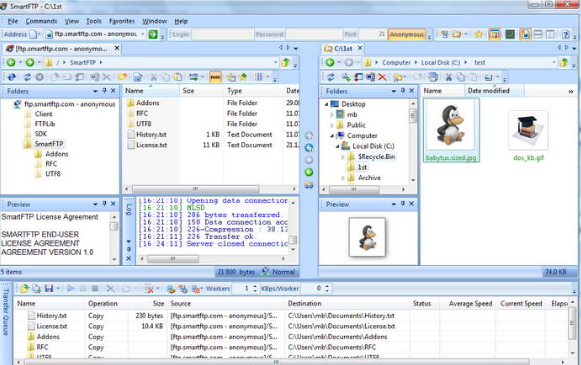The image size is (581, 365).
Task: Increase the Workers count spinner
Action: click(x=255, y=286)
